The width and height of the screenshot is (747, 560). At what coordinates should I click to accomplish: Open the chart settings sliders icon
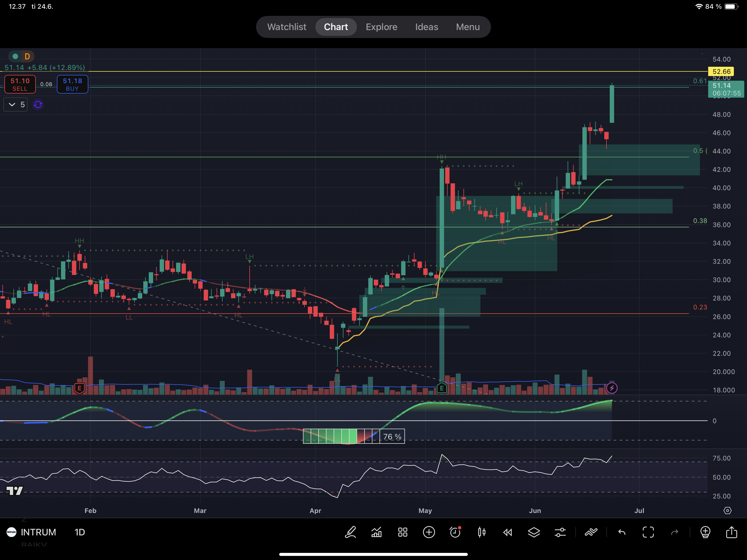tap(560, 533)
